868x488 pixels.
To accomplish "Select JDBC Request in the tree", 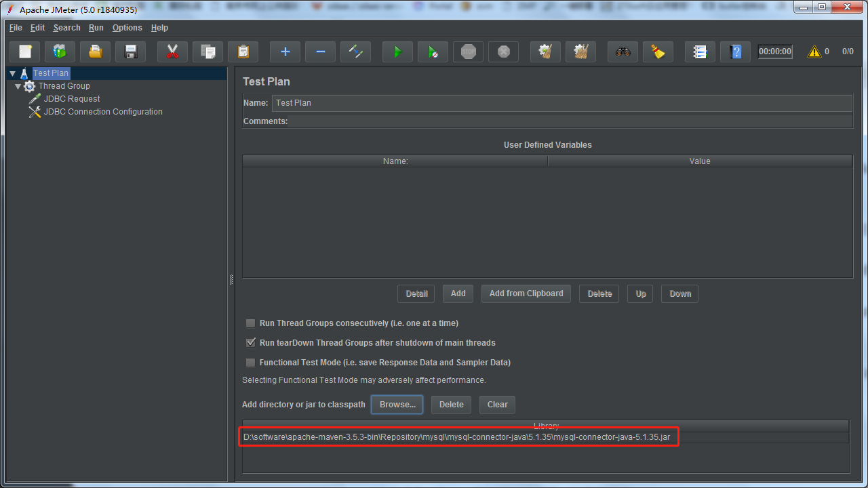I will click(x=72, y=99).
